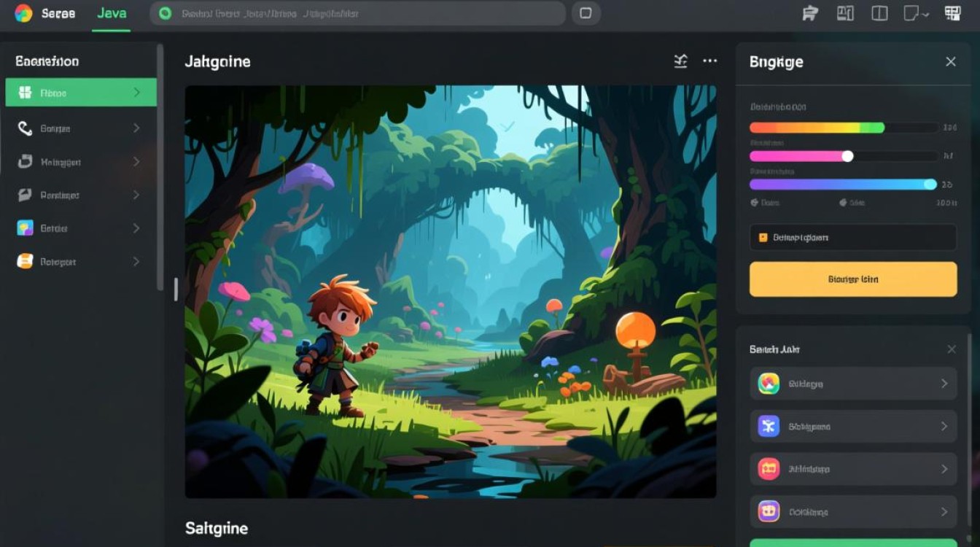Click the blue-yellow chat bubble icon in the sidebar
This screenshot has width=980, height=547.
[x=25, y=228]
